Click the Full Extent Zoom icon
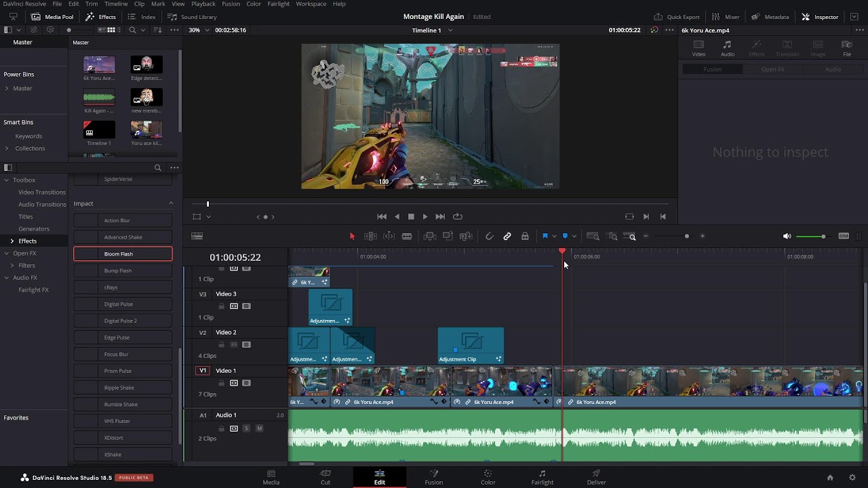The width and height of the screenshot is (868, 488). (x=593, y=236)
